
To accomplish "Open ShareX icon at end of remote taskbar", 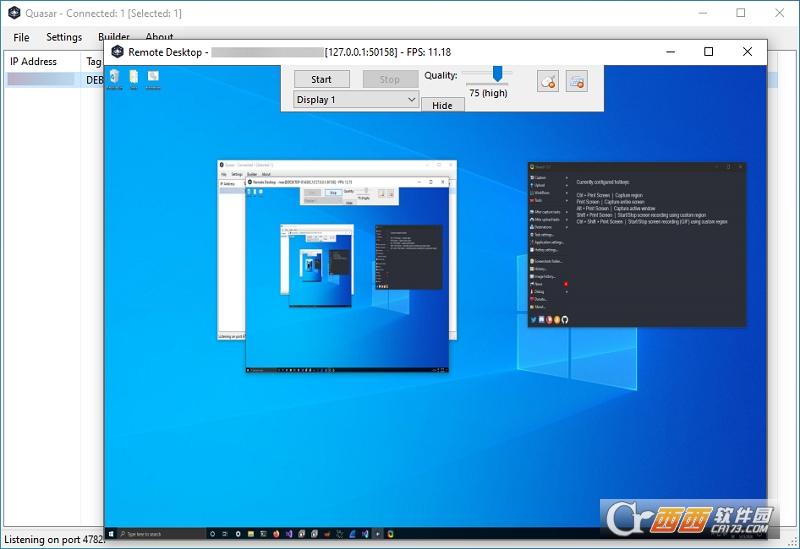I will (x=390, y=534).
